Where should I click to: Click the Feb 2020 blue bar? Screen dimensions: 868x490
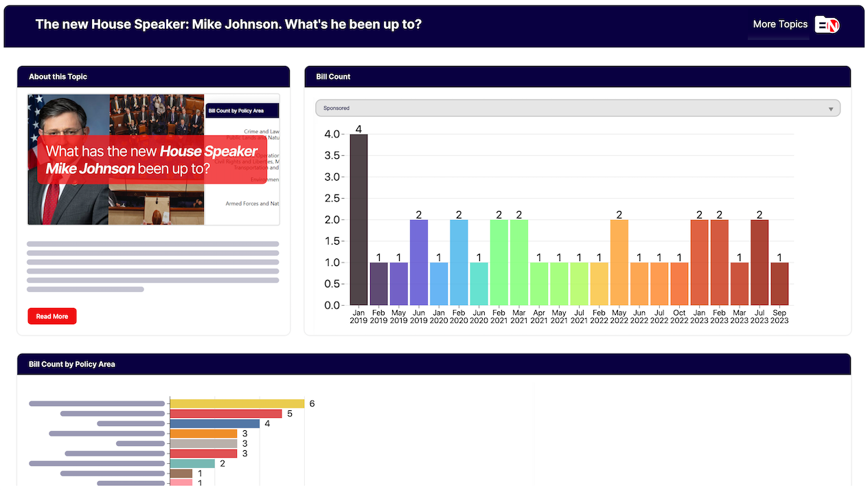click(459, 263)
